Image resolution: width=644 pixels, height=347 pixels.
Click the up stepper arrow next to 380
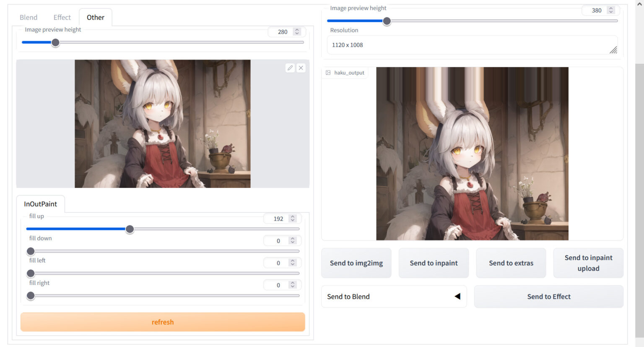[611, 8]
